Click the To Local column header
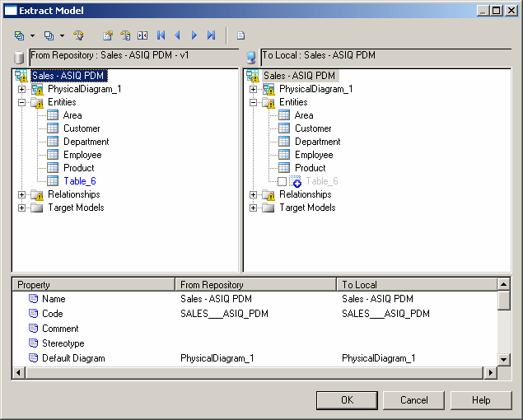This screenshot has height=420, width=523. click(417, 285)
